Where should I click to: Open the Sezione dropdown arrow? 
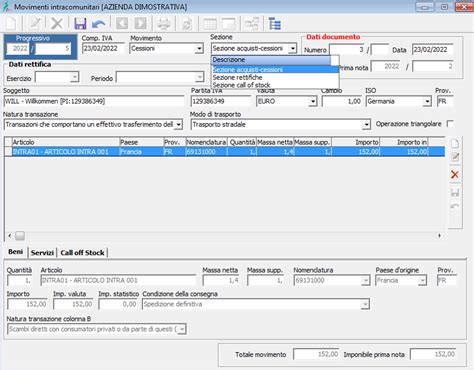[x=292, y=49]
